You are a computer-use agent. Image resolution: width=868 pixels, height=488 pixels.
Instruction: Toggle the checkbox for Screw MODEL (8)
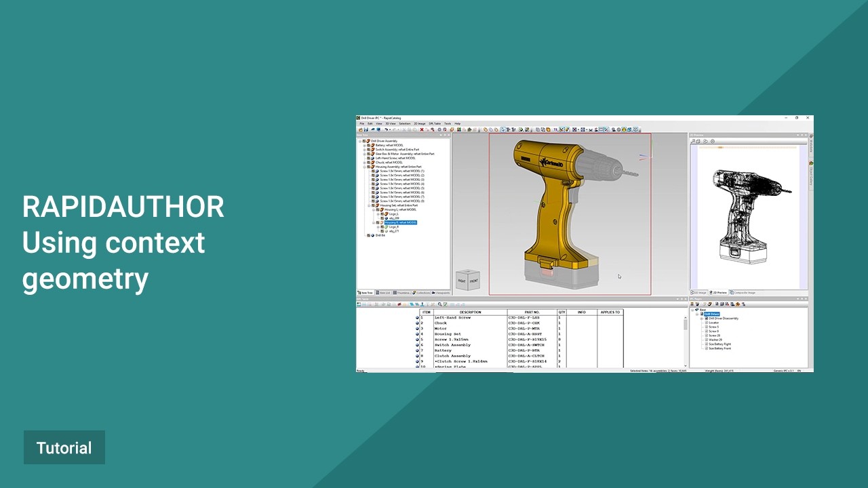373,201
